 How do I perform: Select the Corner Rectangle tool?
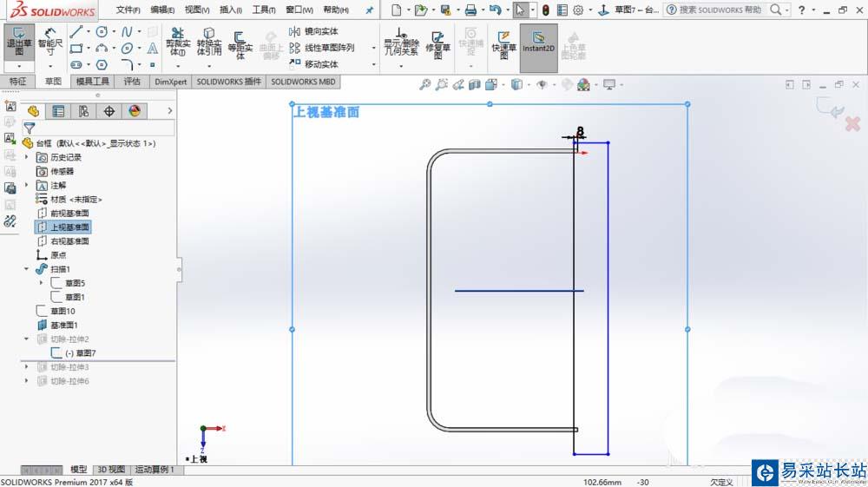76,48
